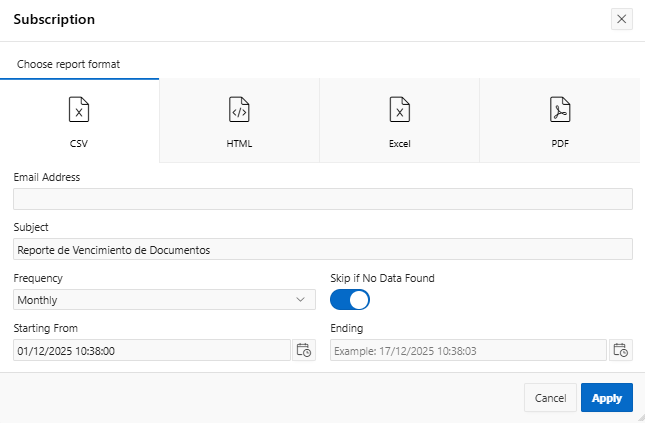The image size is (645, 423).
Task: Close the Subscription dialog with X
Action: 622,19
